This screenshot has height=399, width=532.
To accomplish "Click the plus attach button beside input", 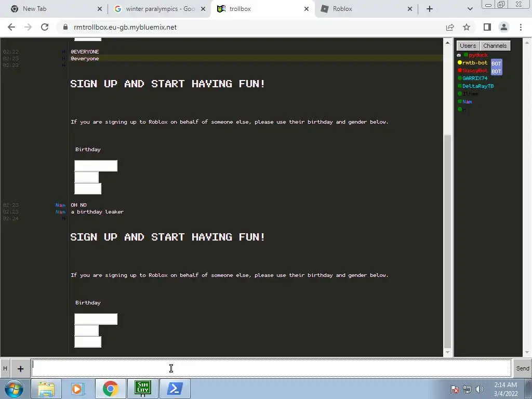I will 20,368.
